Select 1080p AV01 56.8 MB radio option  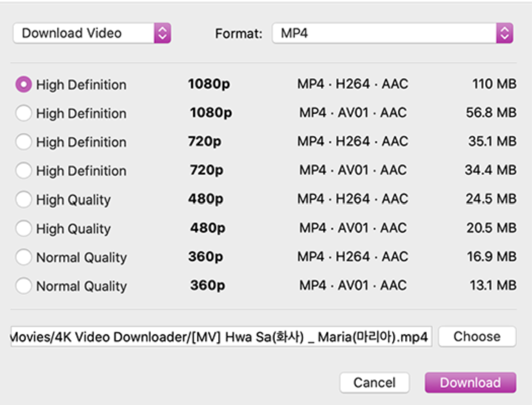click(23, 113)
